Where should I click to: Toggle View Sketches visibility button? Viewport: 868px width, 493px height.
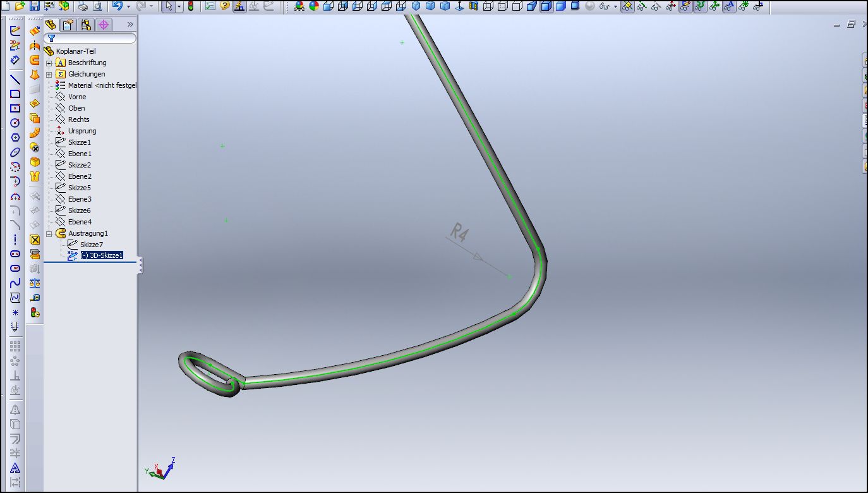pyautogui.click(x=685, y=6)
